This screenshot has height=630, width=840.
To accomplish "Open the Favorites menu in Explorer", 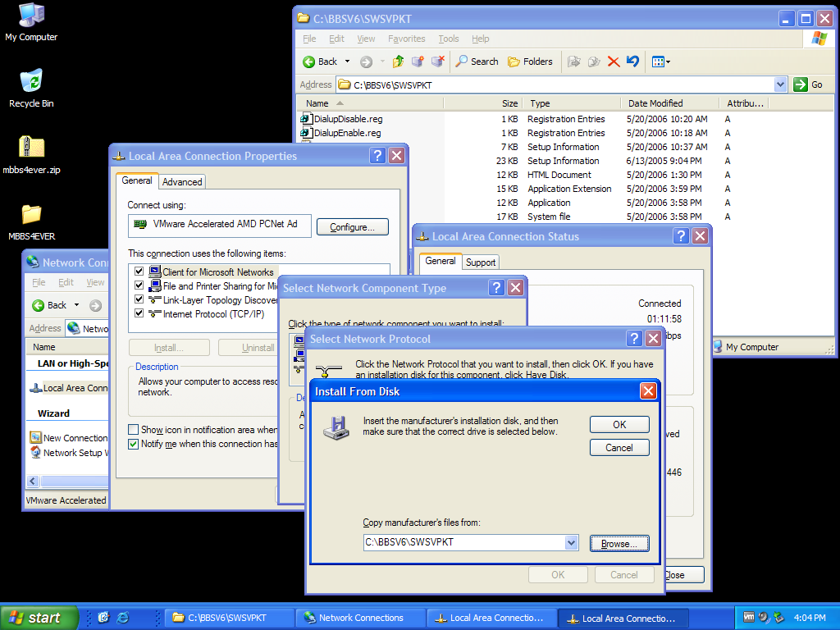I will point(406,39).
